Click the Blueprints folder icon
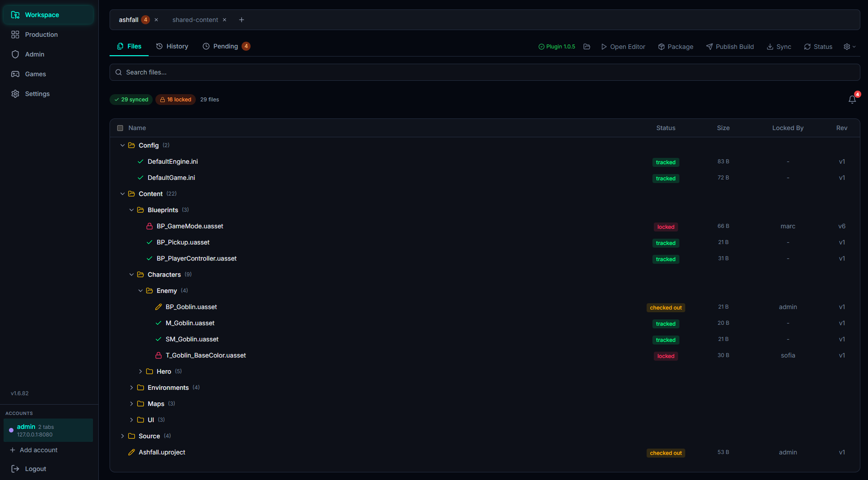The image size is (868, 480). tap(141, 210)
